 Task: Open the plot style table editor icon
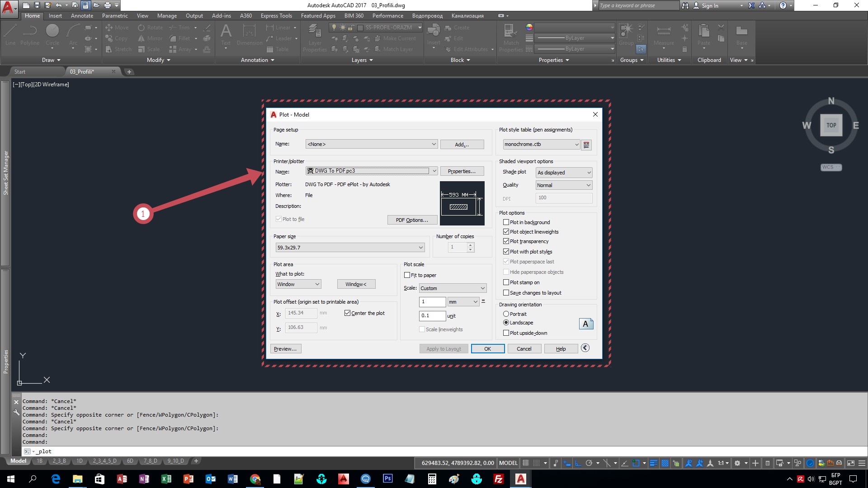[x=586, y=145]
